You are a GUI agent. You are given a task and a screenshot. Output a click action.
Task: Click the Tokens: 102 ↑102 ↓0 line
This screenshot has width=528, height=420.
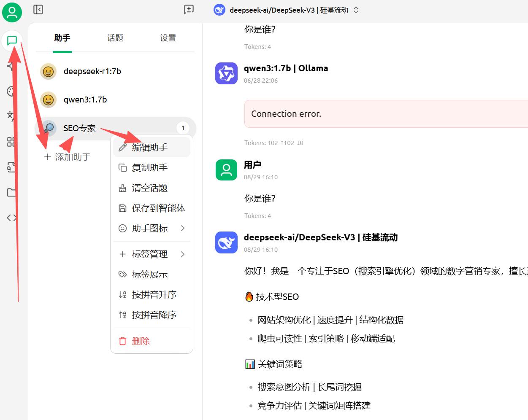coord(273,143)
